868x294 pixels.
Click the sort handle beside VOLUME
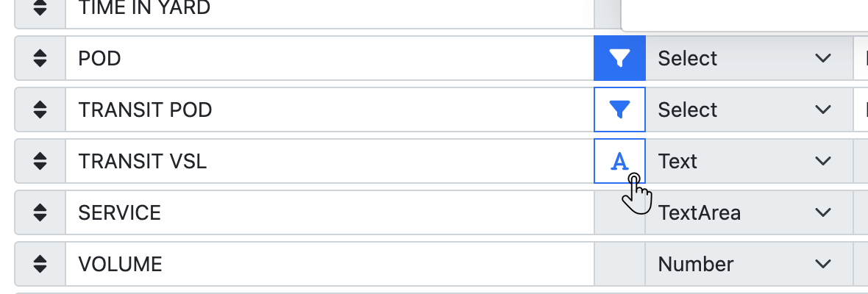tap(40, 264)
